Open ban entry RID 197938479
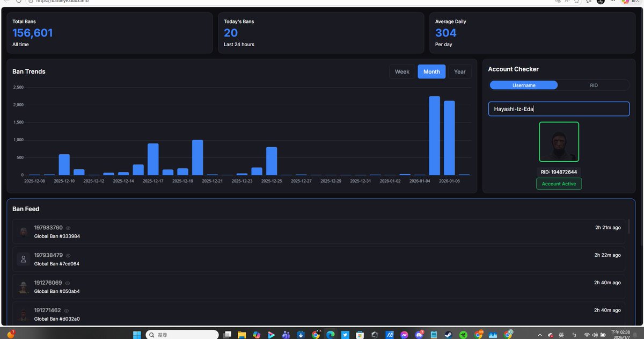Screen dimensions: 644x339 (319, 259)
